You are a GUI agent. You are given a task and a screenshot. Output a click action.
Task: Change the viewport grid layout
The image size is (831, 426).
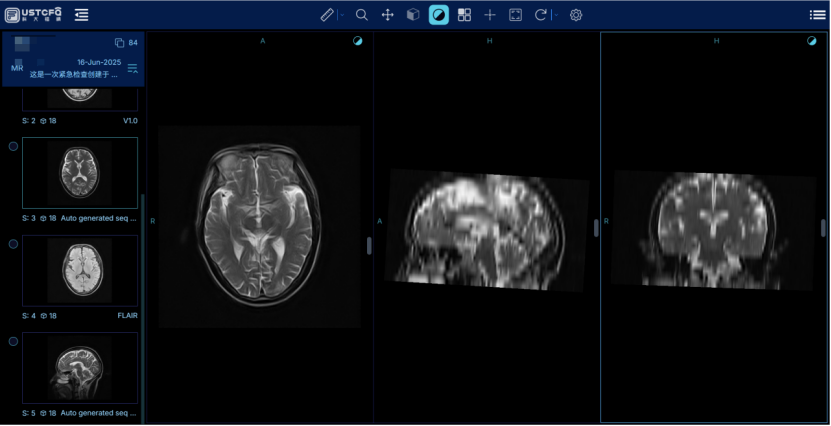[x=464, y=15]
